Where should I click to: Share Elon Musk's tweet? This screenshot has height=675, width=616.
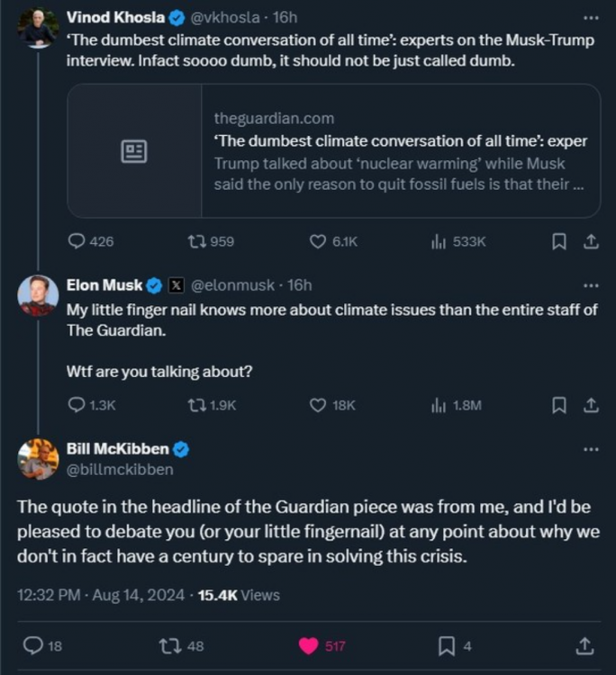tap(591, 405)
